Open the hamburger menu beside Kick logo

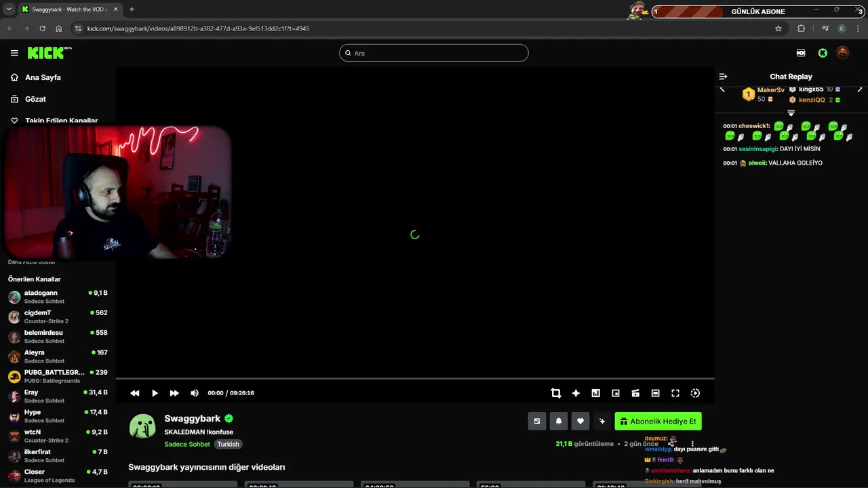[14, 53]
